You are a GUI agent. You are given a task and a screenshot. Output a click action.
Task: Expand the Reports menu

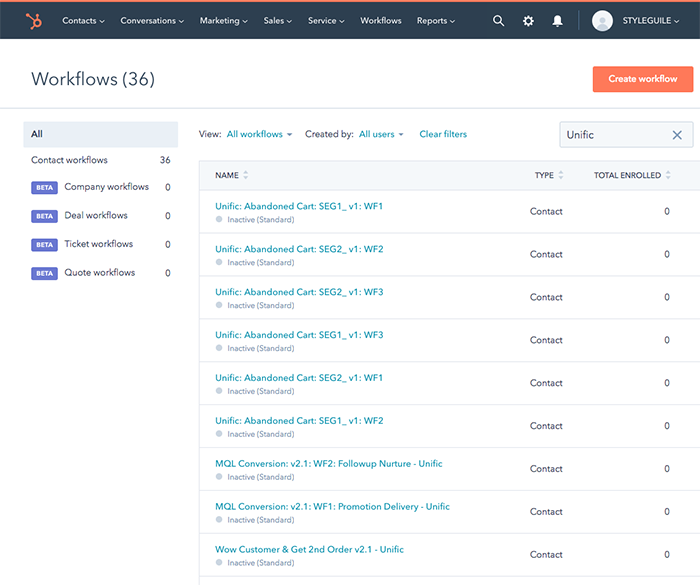tap(436, 21)
